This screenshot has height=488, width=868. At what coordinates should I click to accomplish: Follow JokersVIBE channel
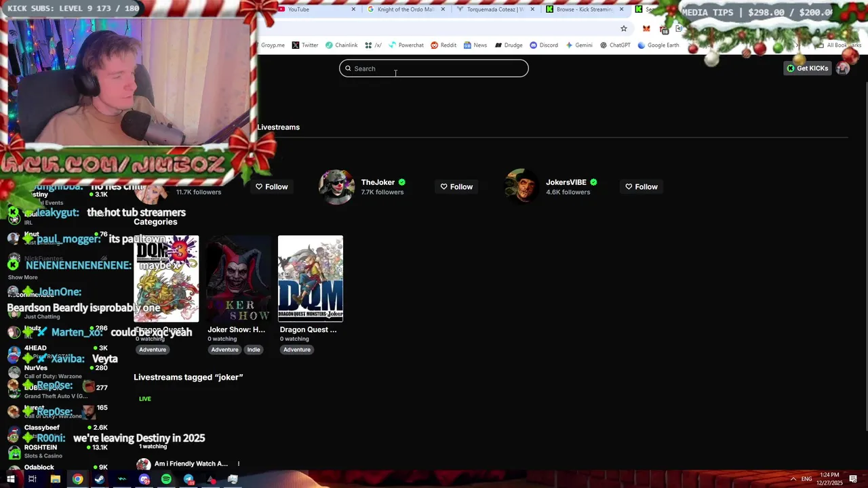642,186
